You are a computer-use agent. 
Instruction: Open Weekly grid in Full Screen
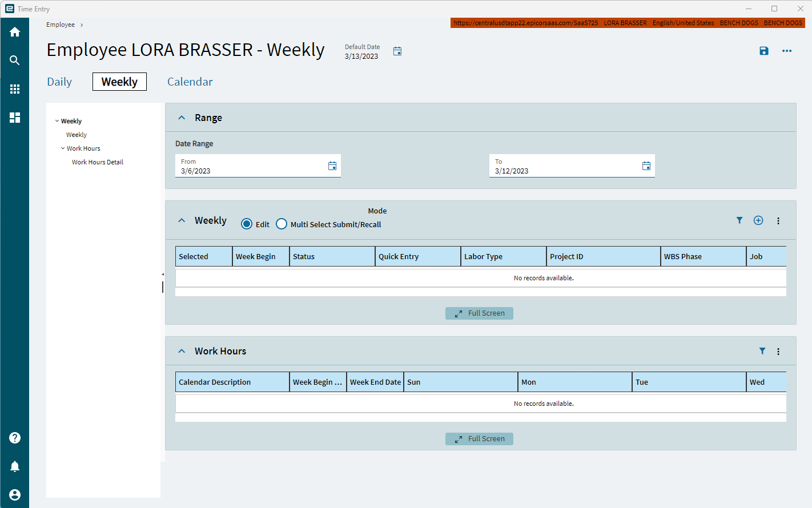point(479,313)
